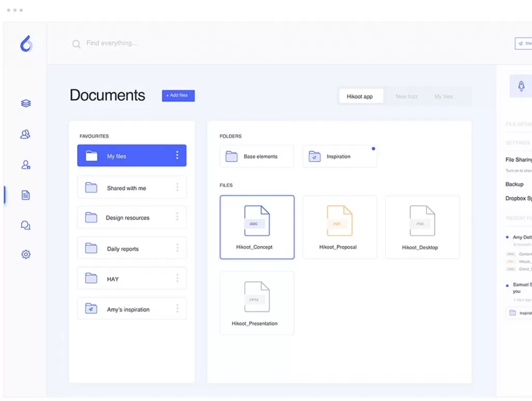The width and height of the screenshot is (532, 401).
Task: Open options menu for Shared with me
Action: click(x=177, y=187)
